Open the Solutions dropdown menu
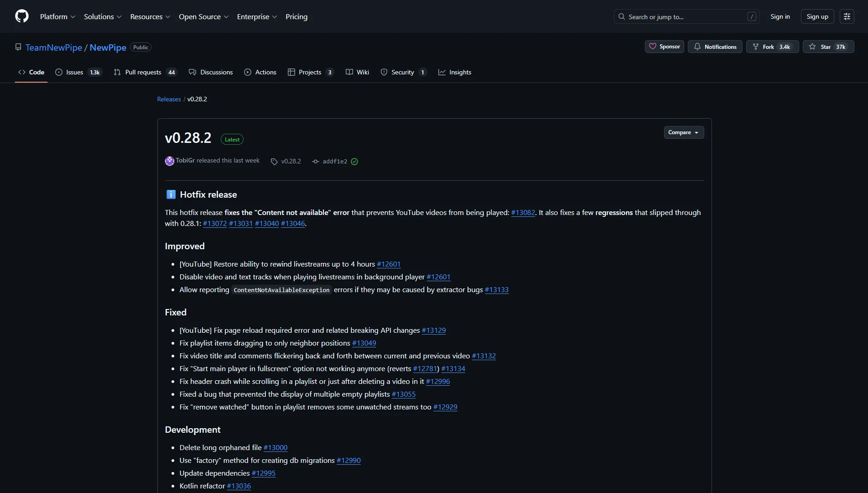Viewport: 868px width, 493px height. 103,16
